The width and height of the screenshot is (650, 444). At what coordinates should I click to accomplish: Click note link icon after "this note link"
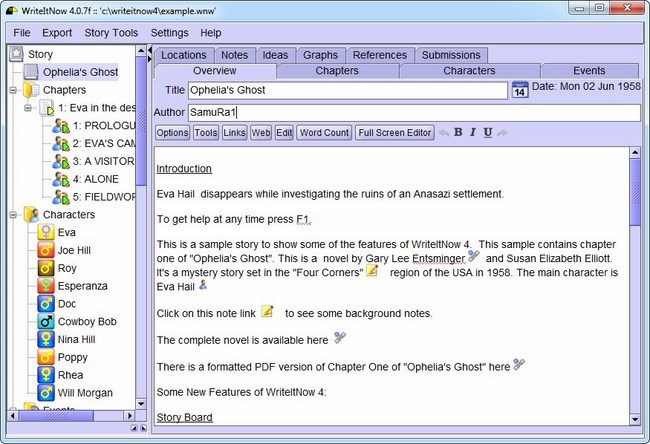(267, 311)
